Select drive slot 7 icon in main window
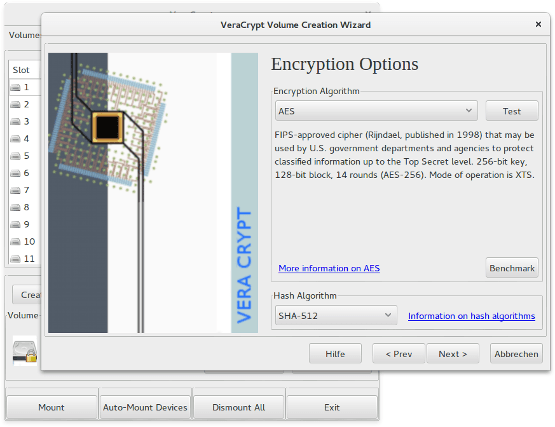Image resolution: width=555 pixels, height=427 pixels. click(15, 190)
